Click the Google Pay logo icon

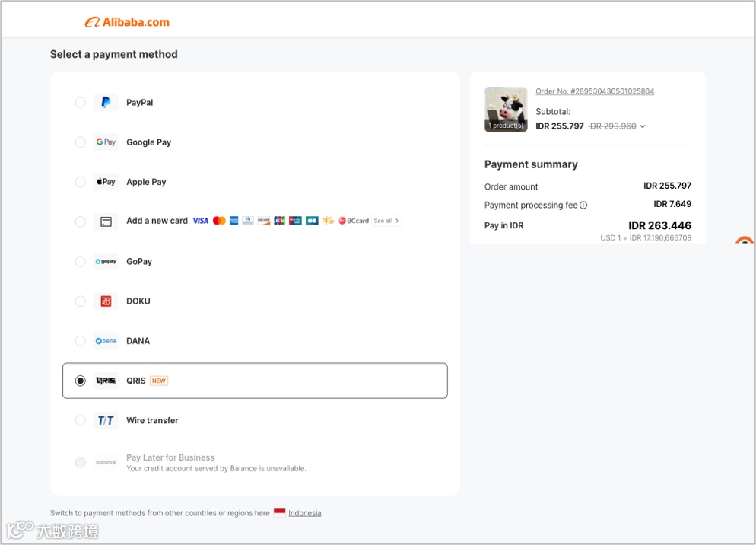(x=106, y=142)
